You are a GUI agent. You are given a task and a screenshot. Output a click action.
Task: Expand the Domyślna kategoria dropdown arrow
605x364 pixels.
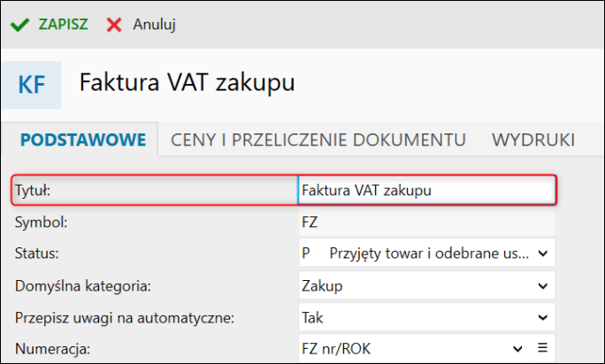(x=543, y=286)
